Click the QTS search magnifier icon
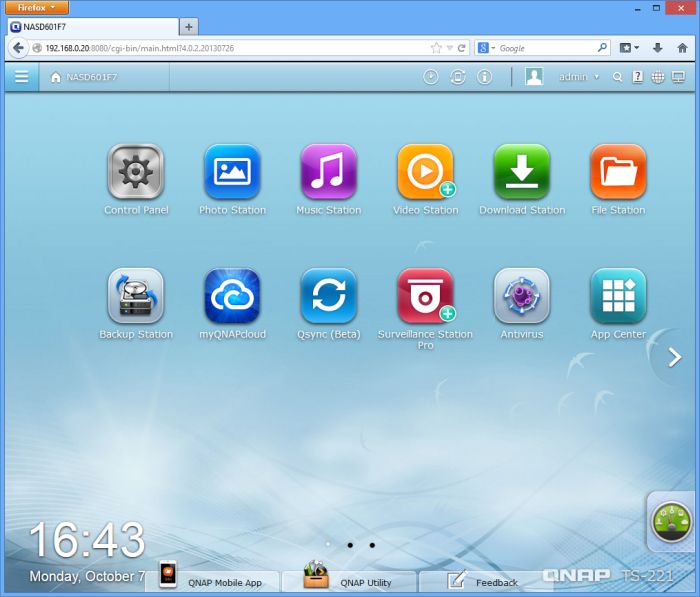Viewport: 700px width, 597px height. click(x=617, y=77)
